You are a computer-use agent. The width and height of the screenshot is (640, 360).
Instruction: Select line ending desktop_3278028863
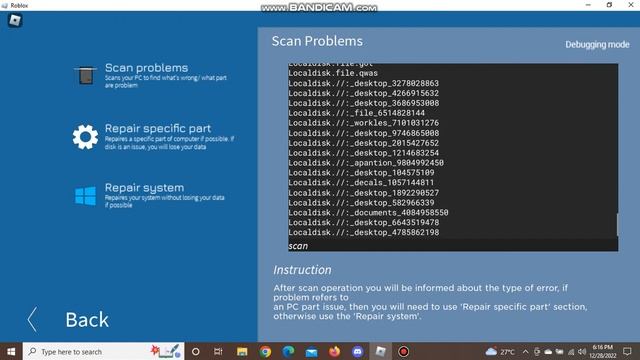click(x=363, y=83)
